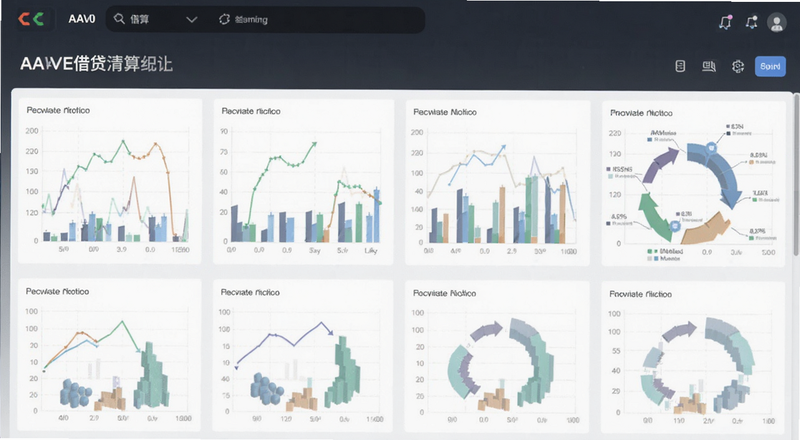Viewport: 800px width, 440px height.
Task: Click the green legend swatch in circular chart
Action: 649,251
